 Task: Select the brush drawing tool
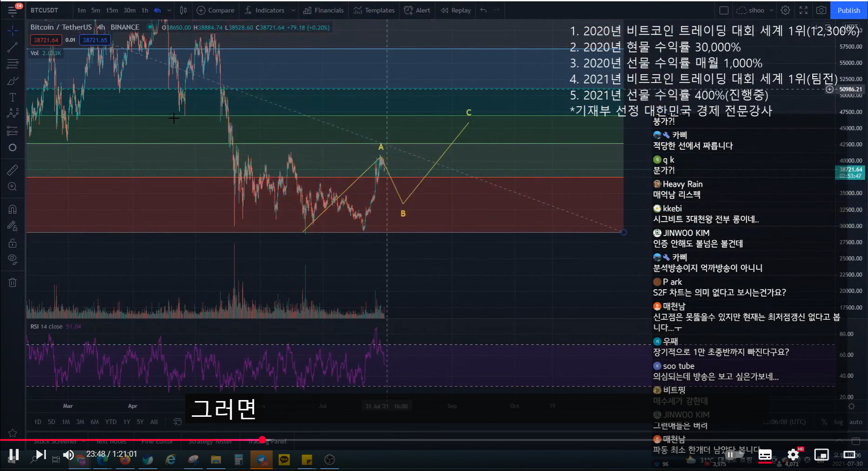tap(13, 81)
